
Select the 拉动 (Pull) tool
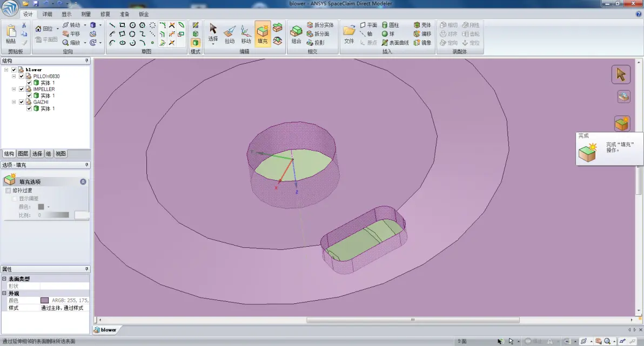230,35
